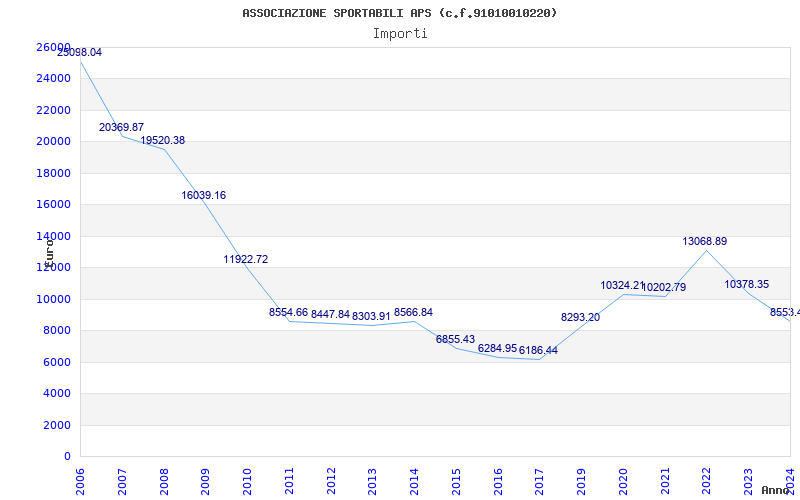Viewport: 800px width, 500px height.
Task: Click data label 10378.35
Action: click(746, 284)
